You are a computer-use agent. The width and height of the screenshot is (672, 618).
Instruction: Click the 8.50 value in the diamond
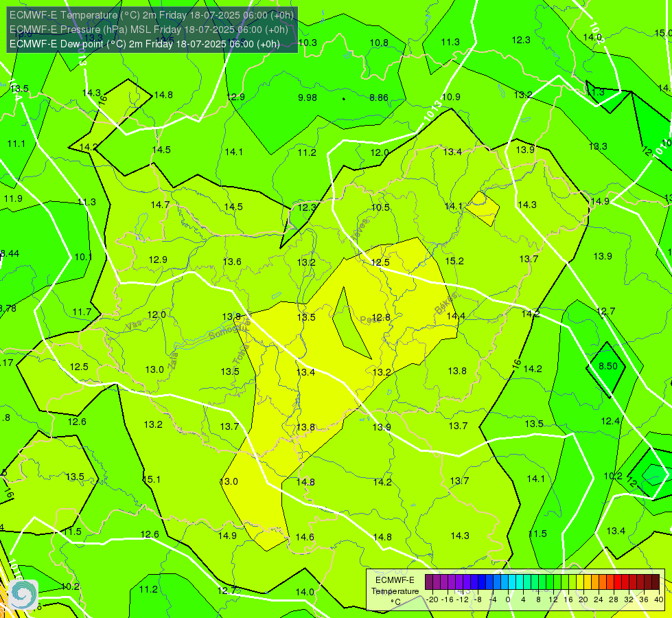coord(607,366)
